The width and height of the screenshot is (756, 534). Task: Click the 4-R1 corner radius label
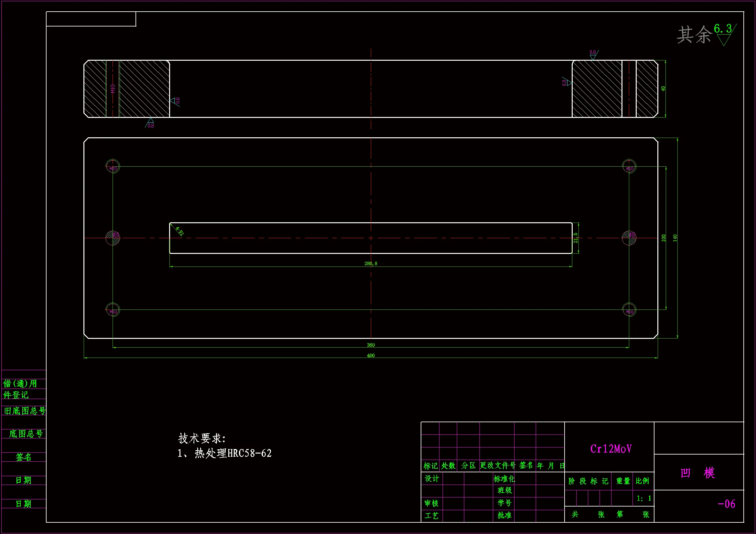tap(180, 231)
